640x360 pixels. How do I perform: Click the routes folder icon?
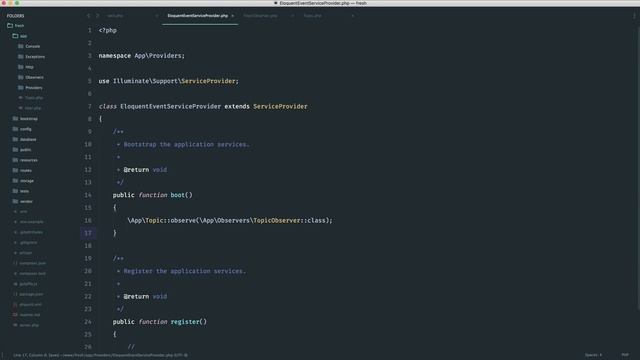coord(15,170)
